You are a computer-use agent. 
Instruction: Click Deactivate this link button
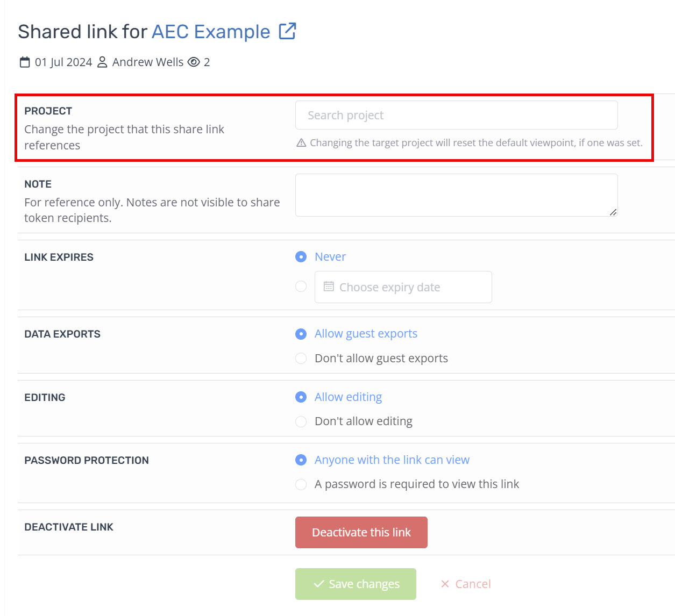pos(361,532)
